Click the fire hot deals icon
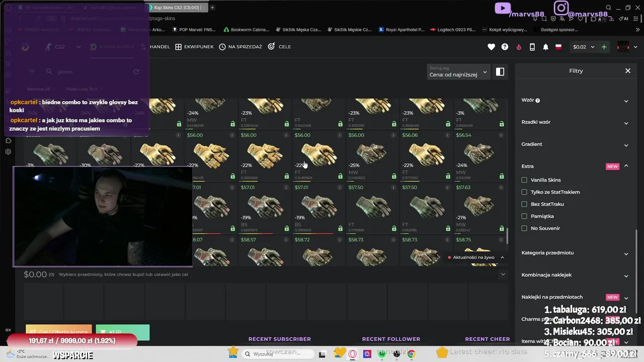Screen dimensions: 644x362 coord(519,47)
